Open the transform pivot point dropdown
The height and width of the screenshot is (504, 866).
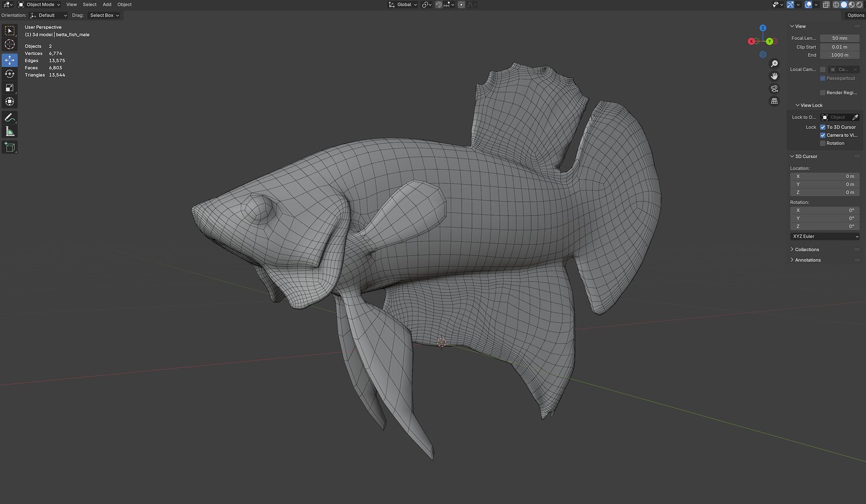tap(427, 5)
